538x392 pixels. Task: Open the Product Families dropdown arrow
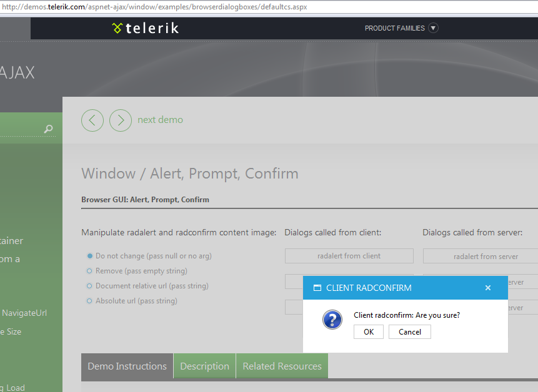[x=434, y=28]
